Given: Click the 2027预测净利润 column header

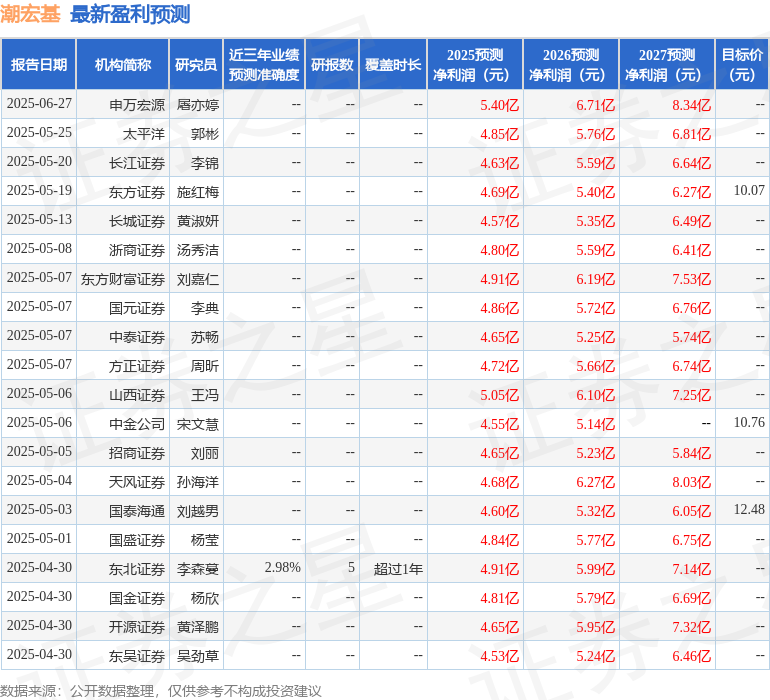Looking at the screenshot, I should 667,65.
